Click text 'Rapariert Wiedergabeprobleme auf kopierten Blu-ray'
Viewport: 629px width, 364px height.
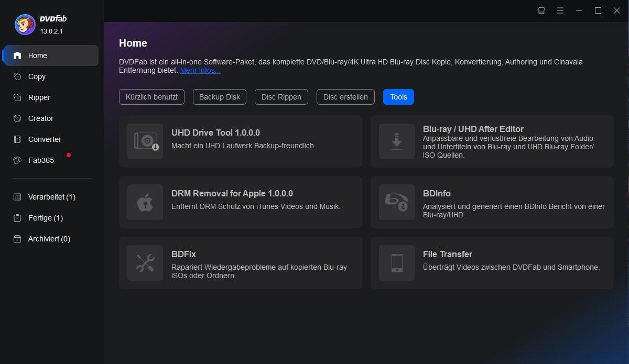tap(259, 267)
